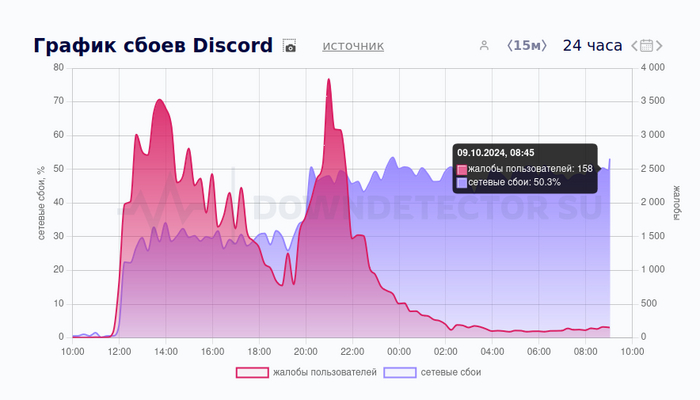Click the 20:00 x-axis label
The image size is (700, 400).
[306, 352]
